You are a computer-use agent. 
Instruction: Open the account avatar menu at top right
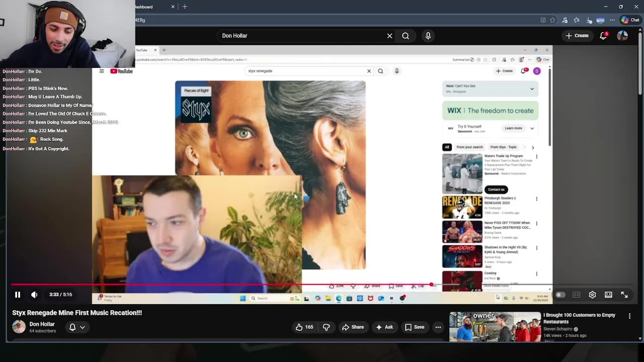pyautogui.click(x=622, y=36)
